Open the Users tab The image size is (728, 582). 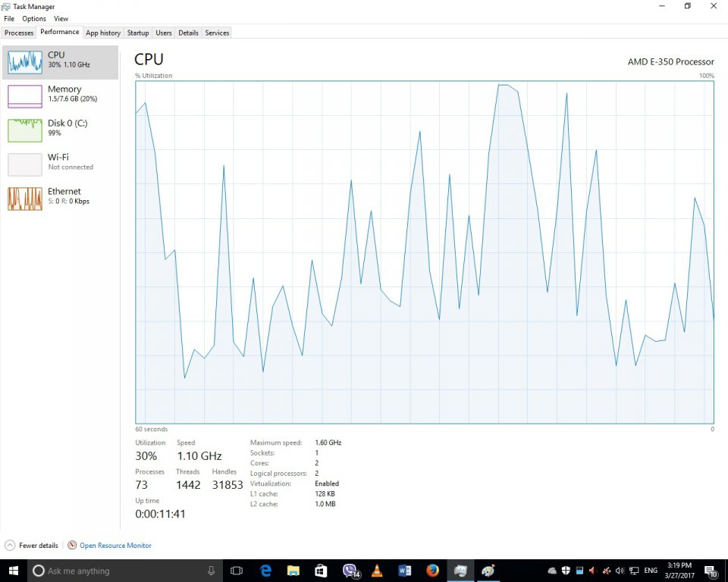[164, 33]
